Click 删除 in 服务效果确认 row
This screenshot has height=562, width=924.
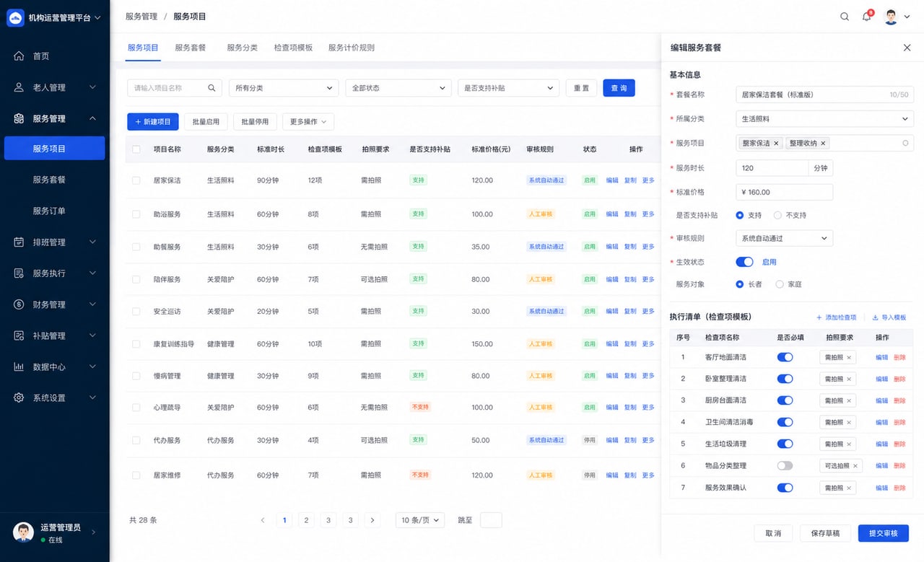click(x=899, y=488)
